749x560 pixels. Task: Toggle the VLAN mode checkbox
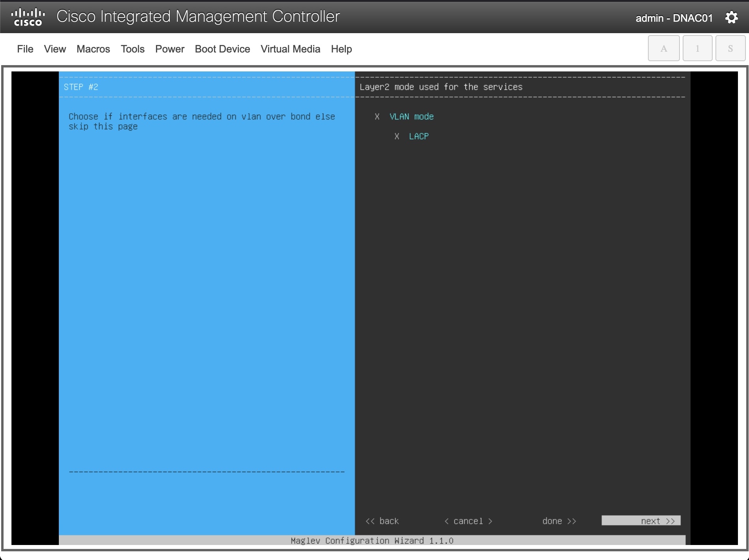point(377,117)
